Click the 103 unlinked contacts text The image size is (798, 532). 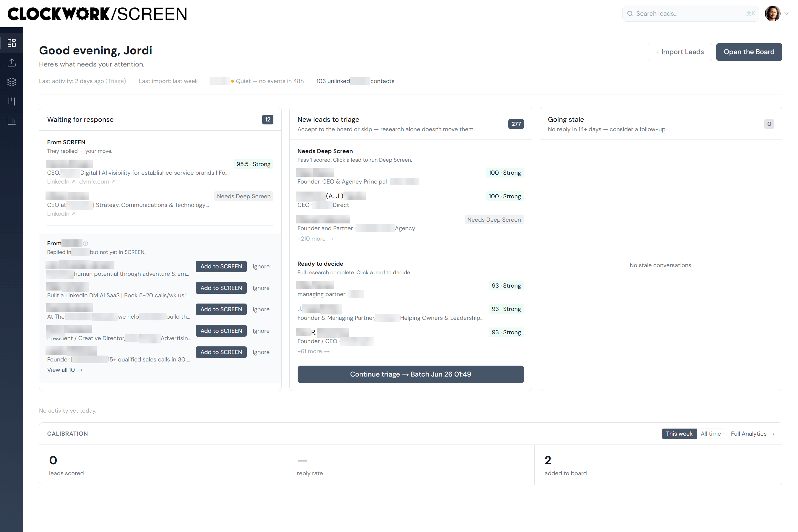tap(355, 81)
